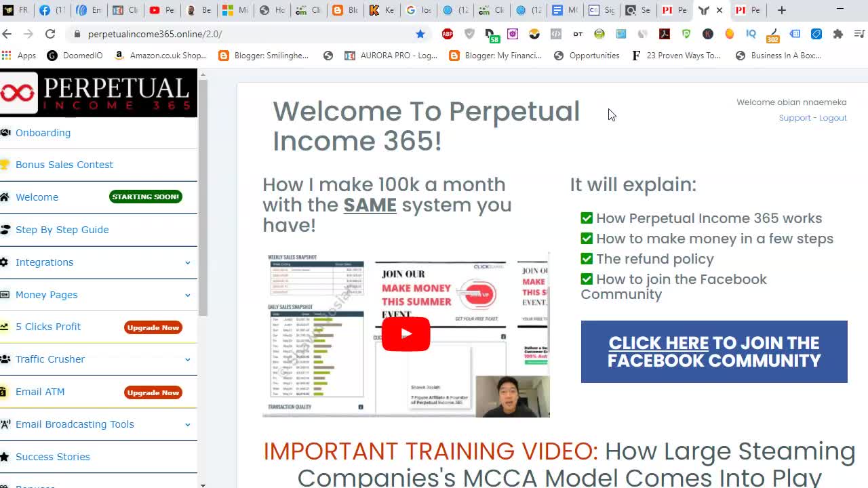Open the 5 Clicks Profit item
The image size is (868, 488).
click(48, 327)
